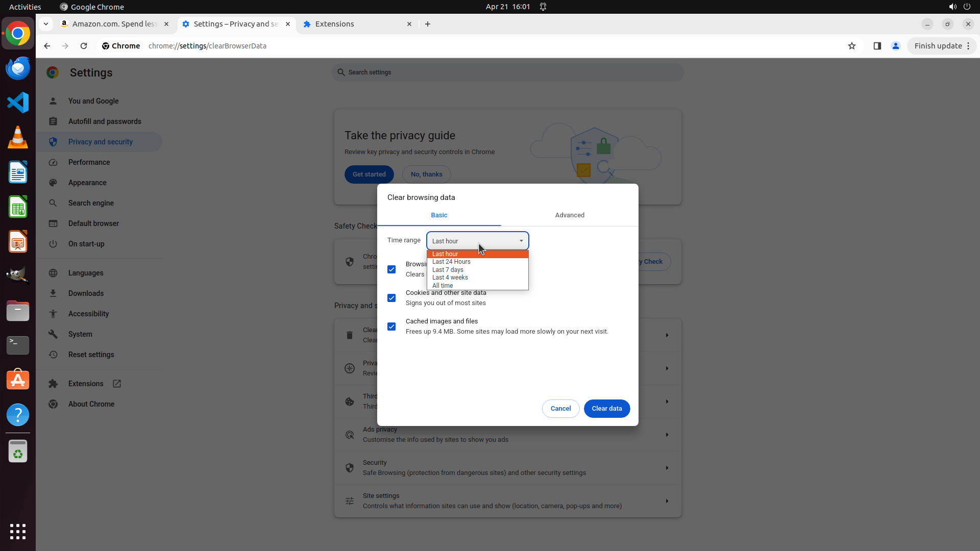
Task: Switch to the Advanced tab
Action: coord(570,215)
